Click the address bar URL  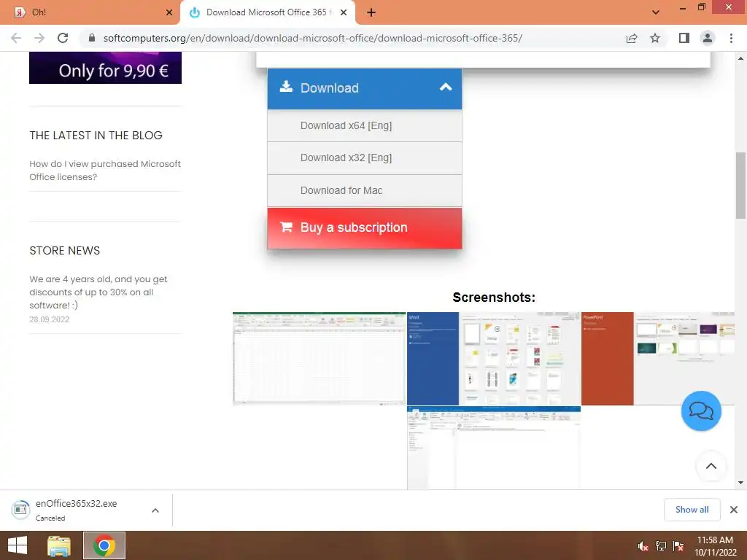click(x=312, y=38)
